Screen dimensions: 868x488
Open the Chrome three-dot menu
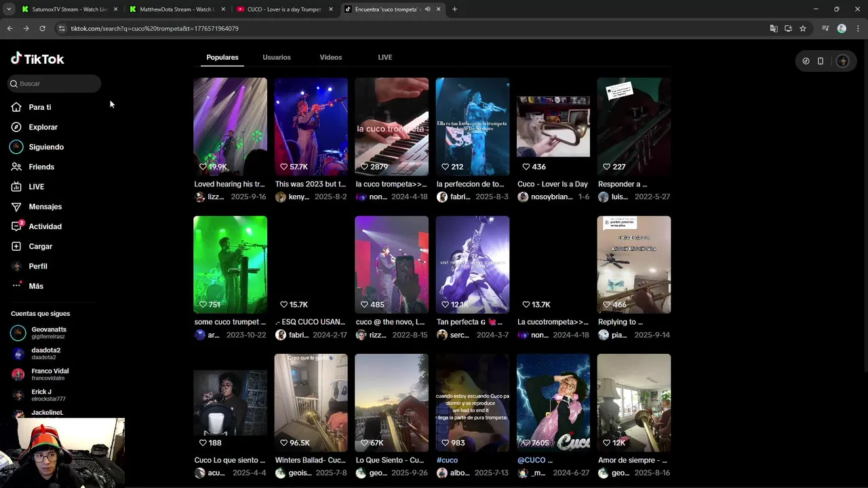click(858, 28)
